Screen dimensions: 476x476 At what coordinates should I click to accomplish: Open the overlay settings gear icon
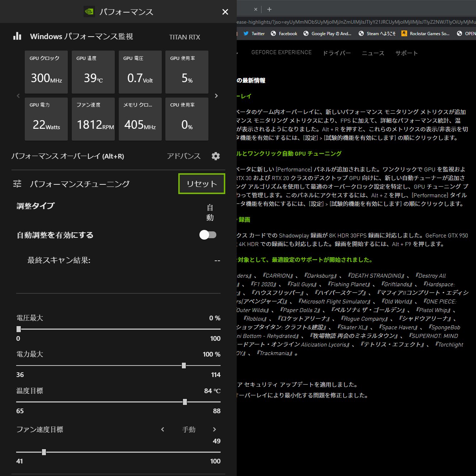216,156
